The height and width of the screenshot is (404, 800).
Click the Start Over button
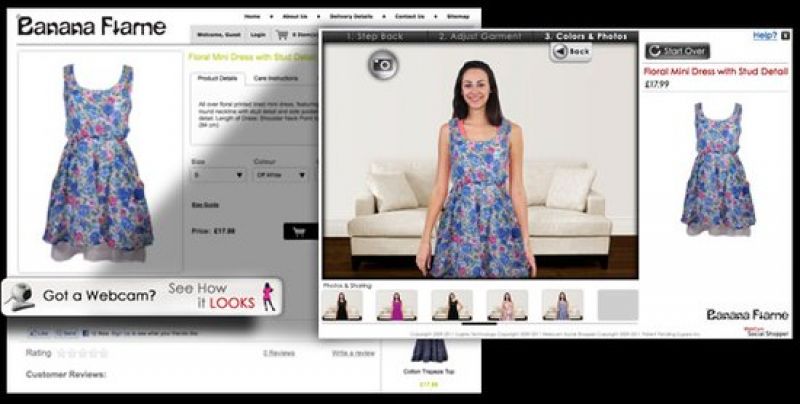(678, 51)
